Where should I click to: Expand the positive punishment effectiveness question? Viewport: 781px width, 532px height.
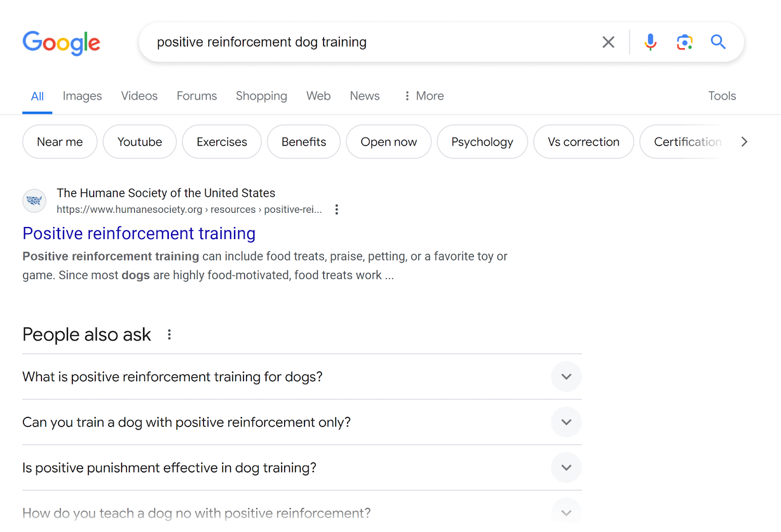click(566, 467)
